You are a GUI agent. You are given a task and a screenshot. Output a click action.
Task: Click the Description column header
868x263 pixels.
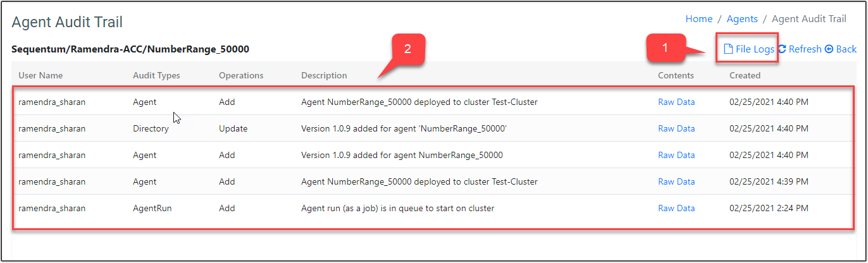click(324, 75)
